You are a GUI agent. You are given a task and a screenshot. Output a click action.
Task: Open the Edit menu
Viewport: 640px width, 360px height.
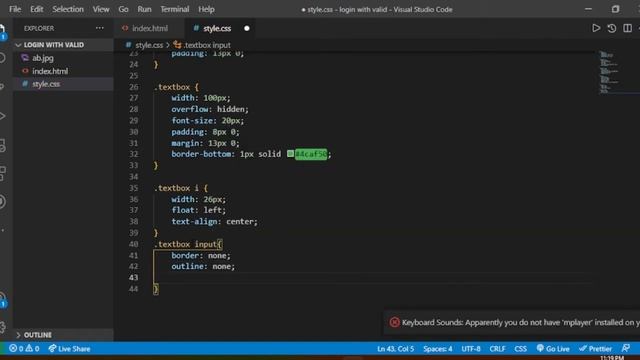tap(36, 9)
